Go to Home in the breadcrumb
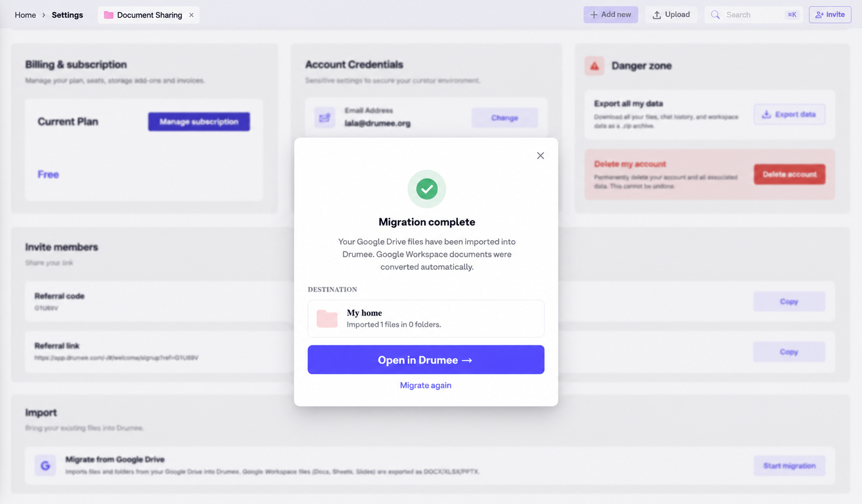The image size is (862, 504). coord(25,15)
